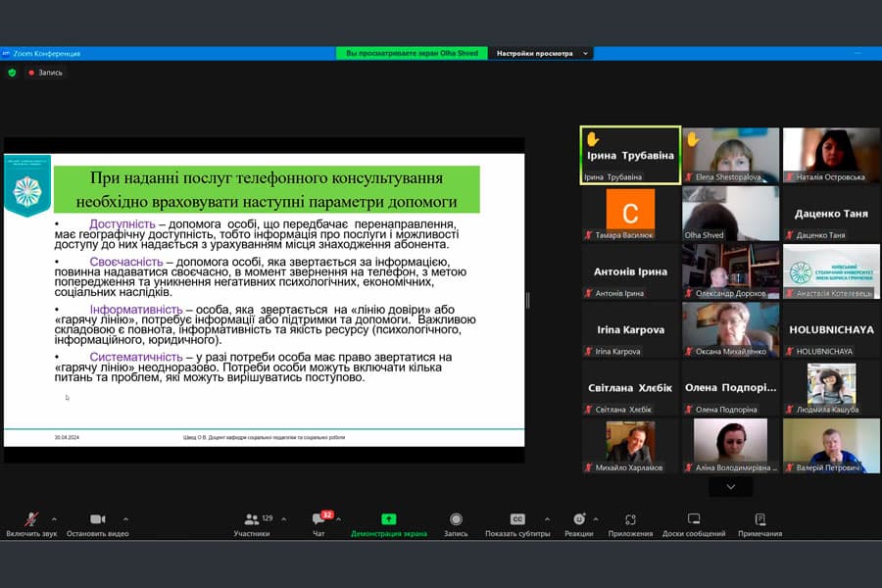882x588 pixels.
Task: Click the green encryption shield icon
Action: [12, 73]
